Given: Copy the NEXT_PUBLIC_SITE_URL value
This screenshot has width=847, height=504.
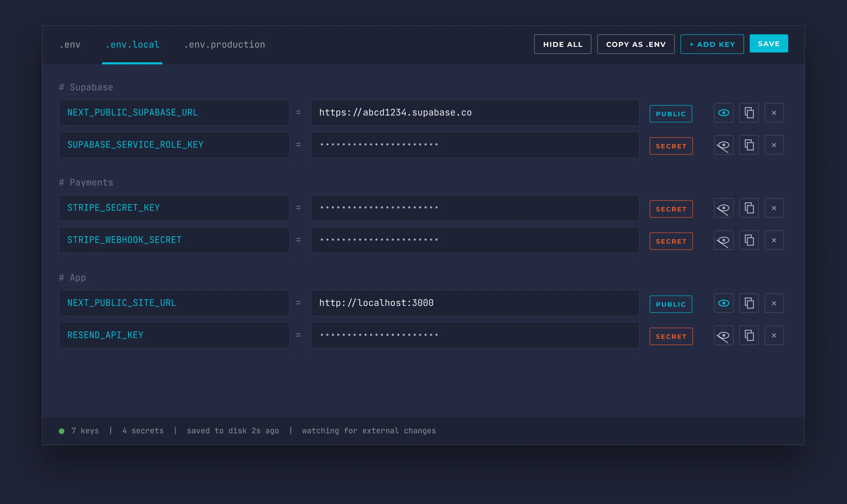Looking at the screenshot, I should (749, 303).
